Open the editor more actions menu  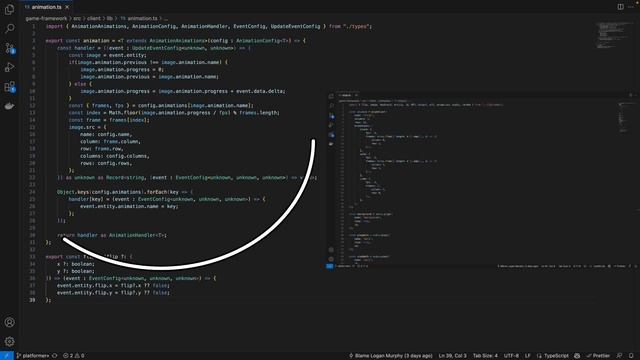pyautogui.click(x=631, y=7)
